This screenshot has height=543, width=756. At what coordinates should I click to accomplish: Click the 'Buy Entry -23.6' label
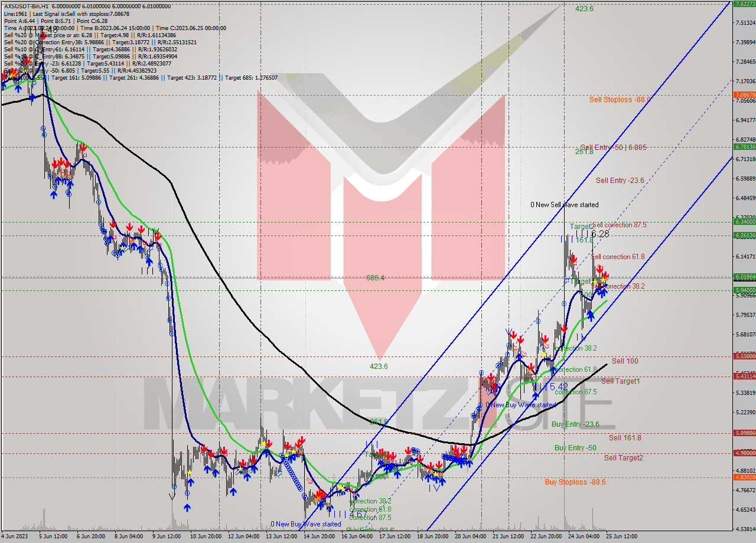click(575, 424)
